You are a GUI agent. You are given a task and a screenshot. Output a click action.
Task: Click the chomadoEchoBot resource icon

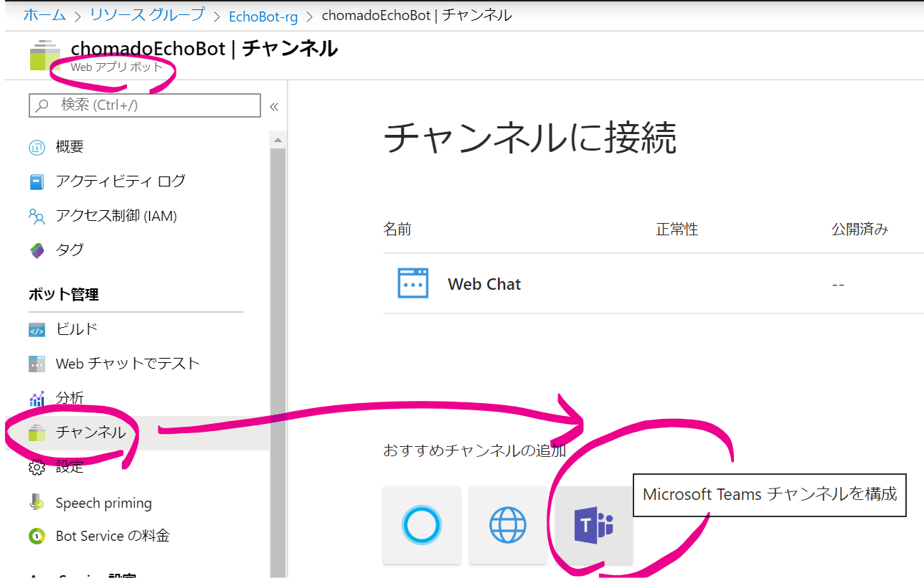[45, 55]
